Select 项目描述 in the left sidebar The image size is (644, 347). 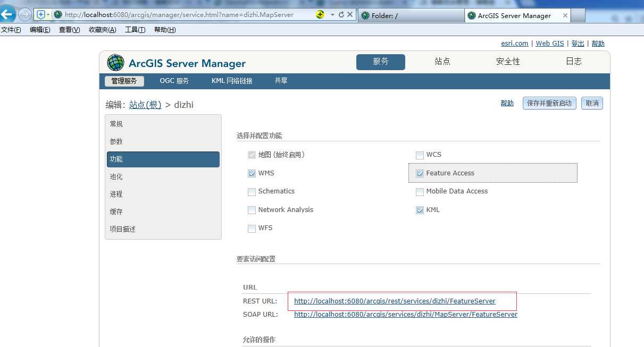point(163,229)
